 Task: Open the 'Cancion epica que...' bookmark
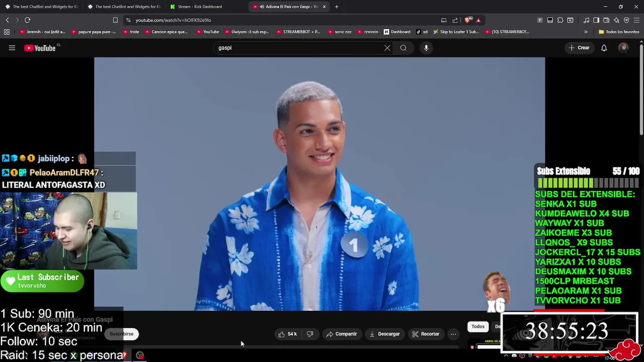(x=166, y=32)
